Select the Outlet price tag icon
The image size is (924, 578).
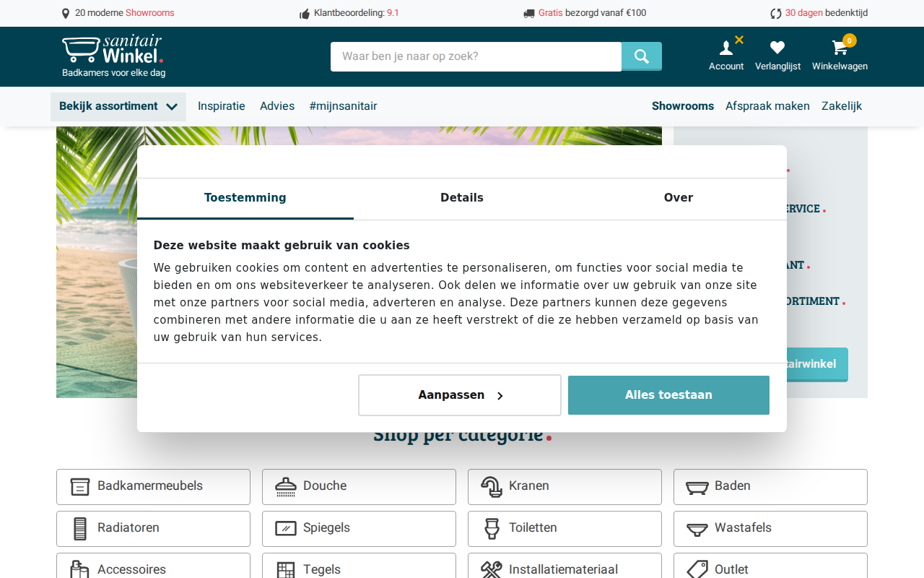(x=697, y=569)
